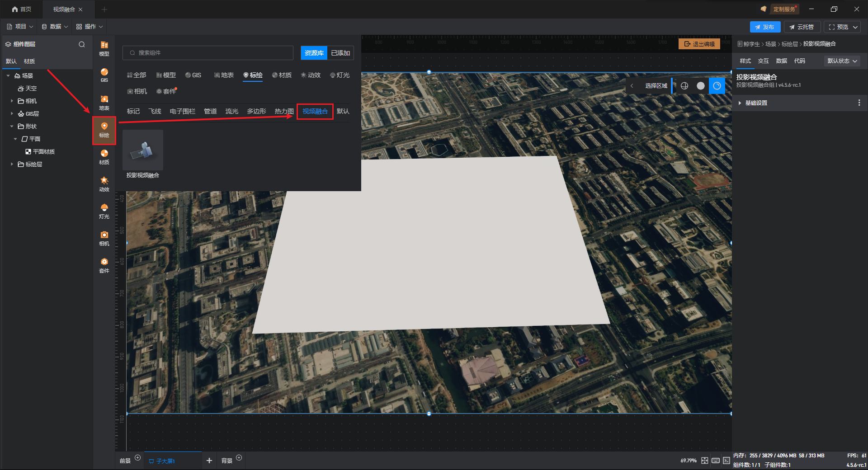Open keyboard shortcuts icon in the status bar
The height and width of the screenshot is (470, 868).
click(x=715, y=461)
